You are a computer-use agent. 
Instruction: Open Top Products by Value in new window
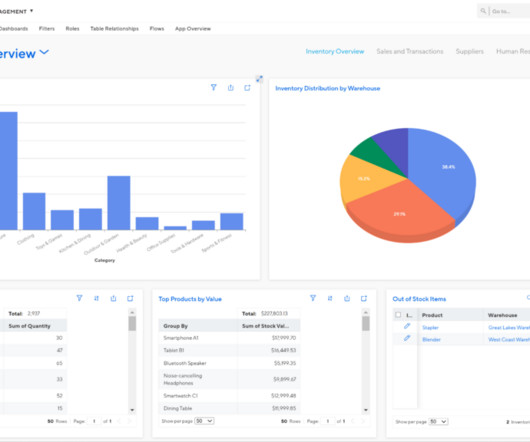click(x=364, y=298)
